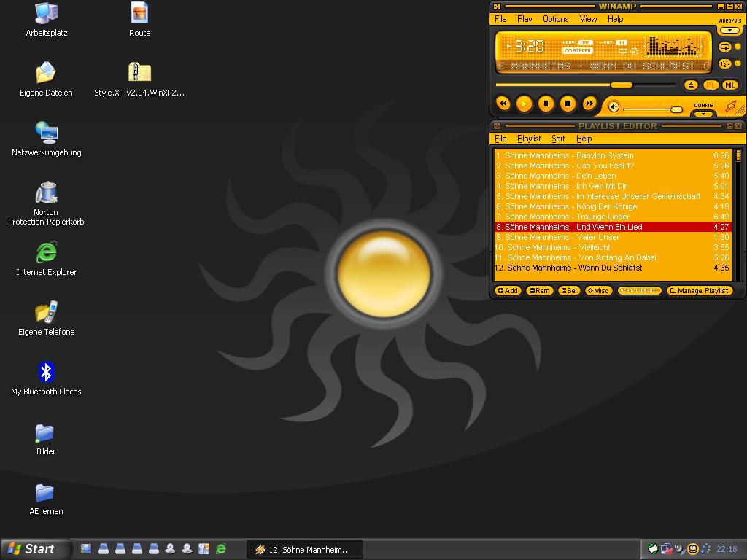The width and height of the screenshot is (747, 560).
Task: Click the eject/open file button
Action: (x=691, y=85)
